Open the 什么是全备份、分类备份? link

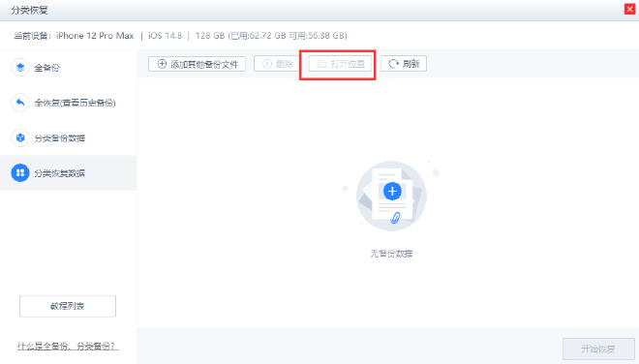[x=68, y=346]
